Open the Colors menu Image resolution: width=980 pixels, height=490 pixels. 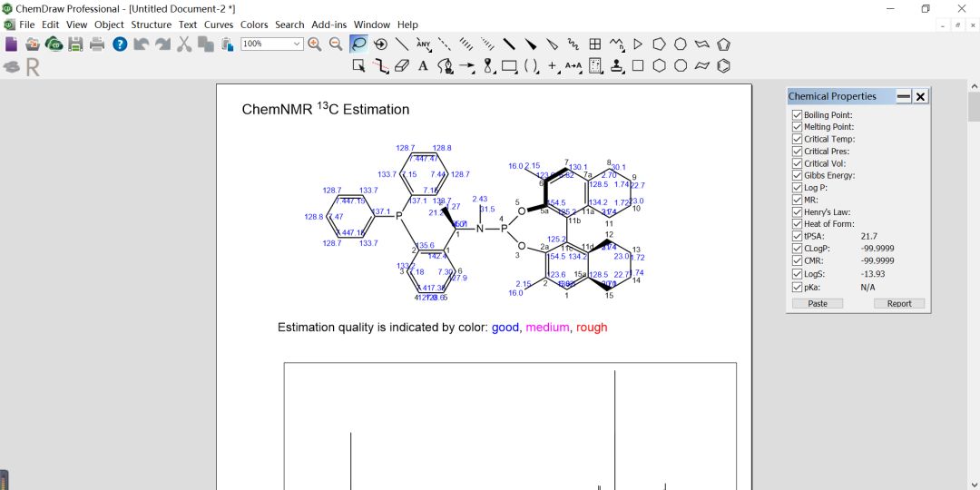pos(254,25)
